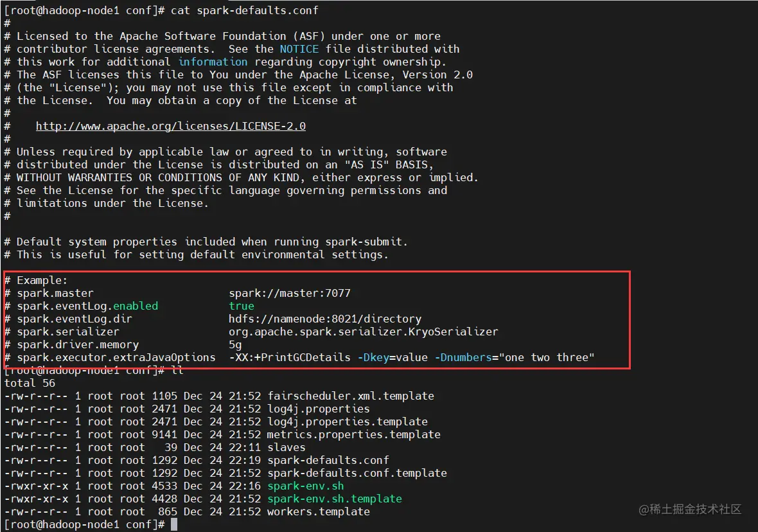Select the blue 'information' word
Viewport: 758px width, 532px height.
[213, 62]
